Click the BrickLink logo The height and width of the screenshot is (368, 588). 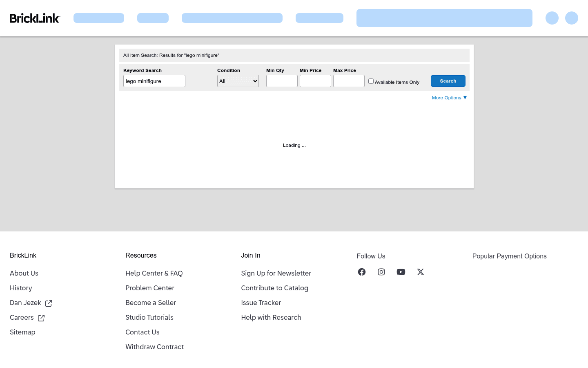click(35, 18)
